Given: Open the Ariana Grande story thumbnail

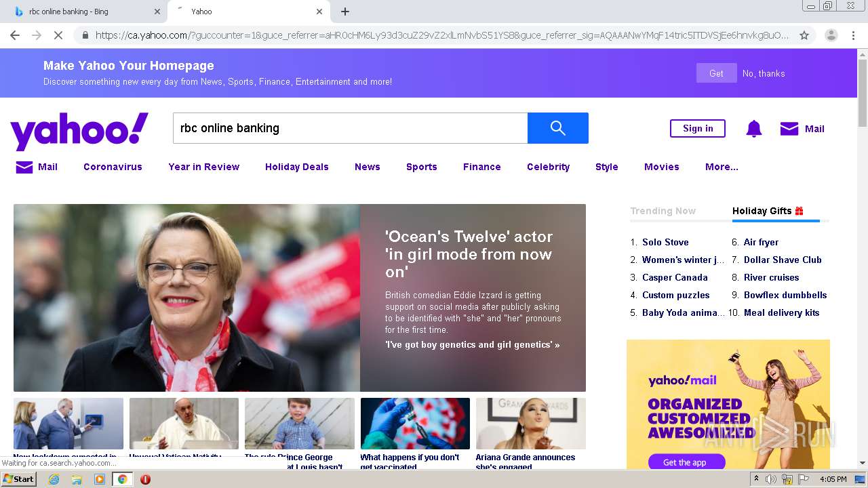Looking at the screenshot, I should tap(531, 424).
